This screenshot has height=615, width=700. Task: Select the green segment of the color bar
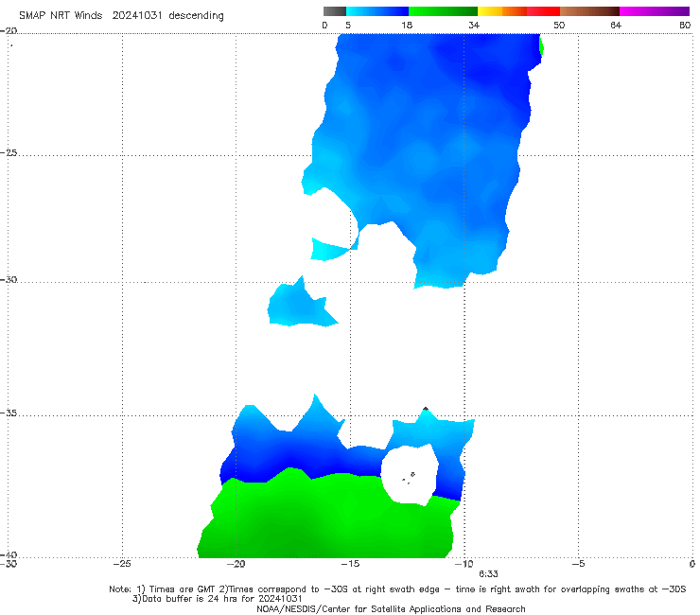click(443, 11)
